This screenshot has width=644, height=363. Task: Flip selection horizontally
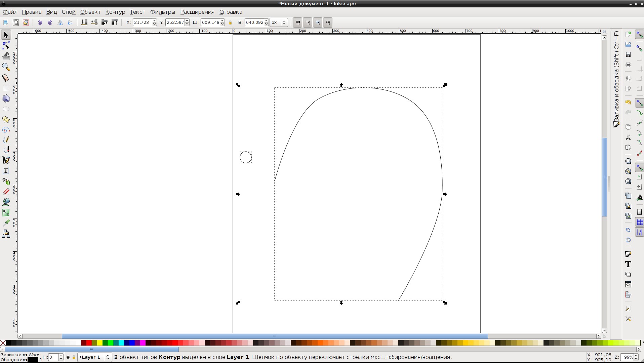60,23
